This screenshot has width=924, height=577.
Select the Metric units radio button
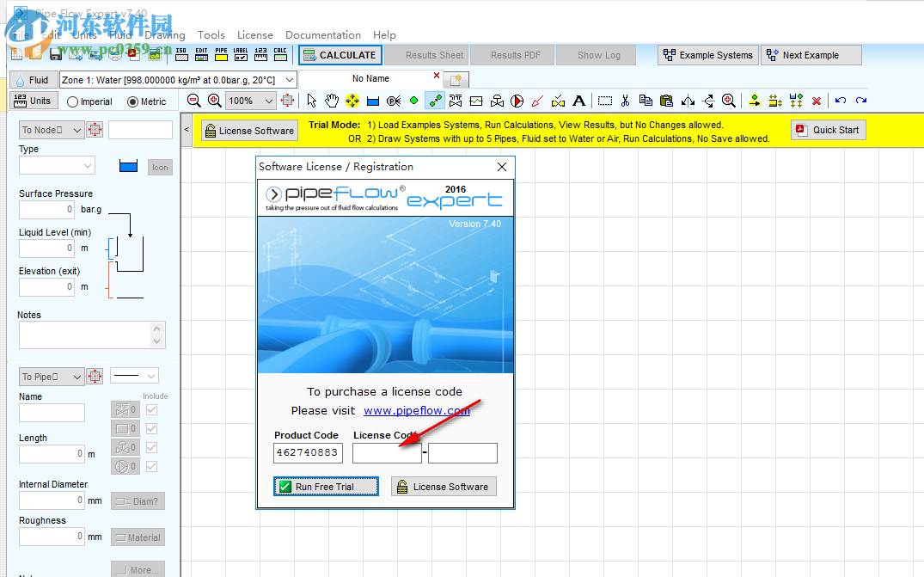click(x=132, y=101)
